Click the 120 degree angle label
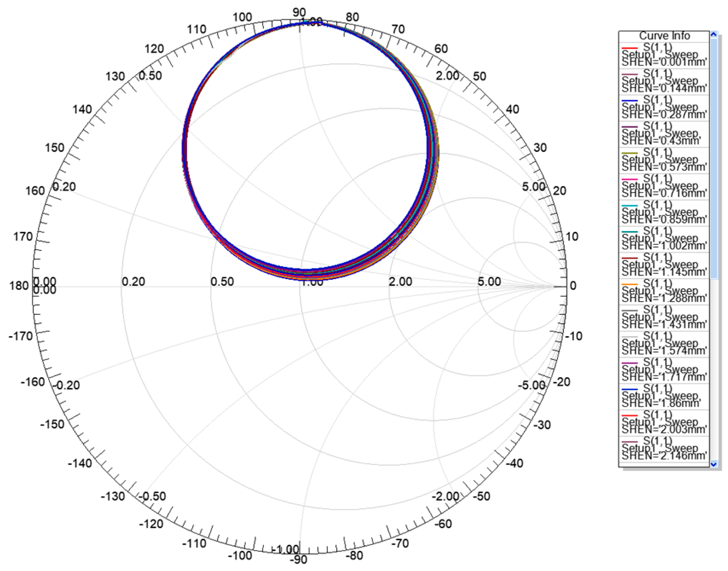The width and height of the screenshot is (728, 571). tap(154, 49)
